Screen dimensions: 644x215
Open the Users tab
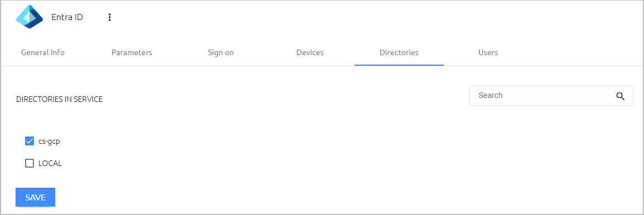point(488,52)
